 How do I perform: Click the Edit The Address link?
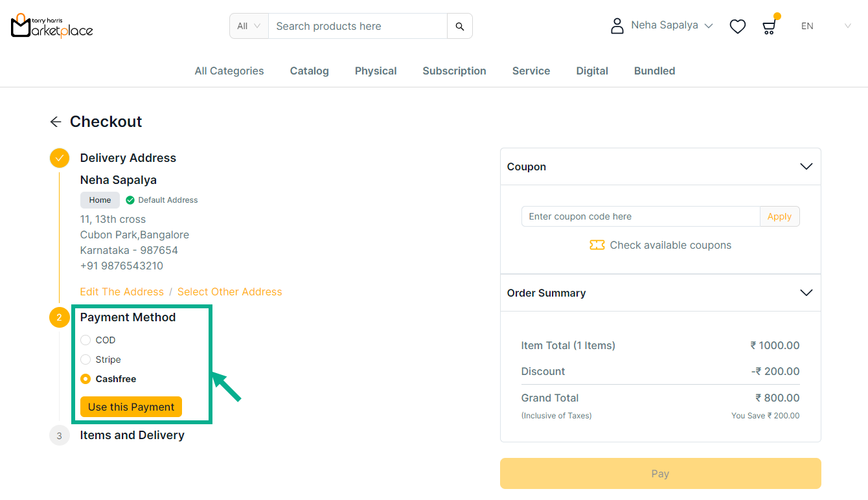coord(122,292)
